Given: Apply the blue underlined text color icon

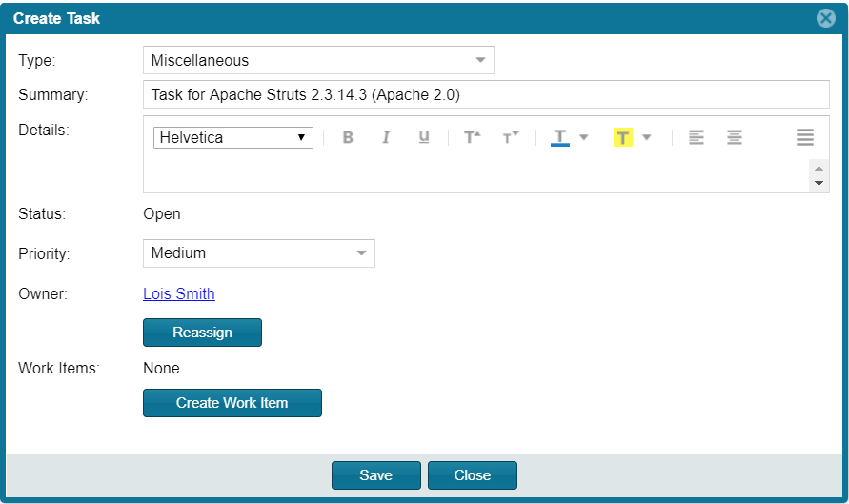Looking at the screenshot, I should 560,137.
